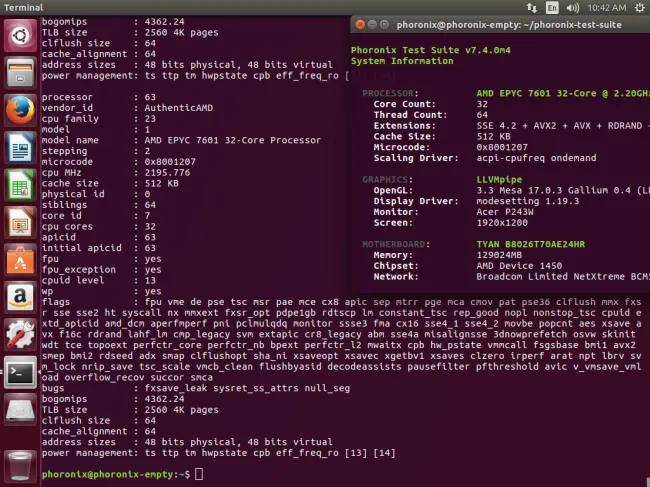Click the 'System Information' heading line
Viewport: 650px width, 487px height.
click(x=402, y=61)
